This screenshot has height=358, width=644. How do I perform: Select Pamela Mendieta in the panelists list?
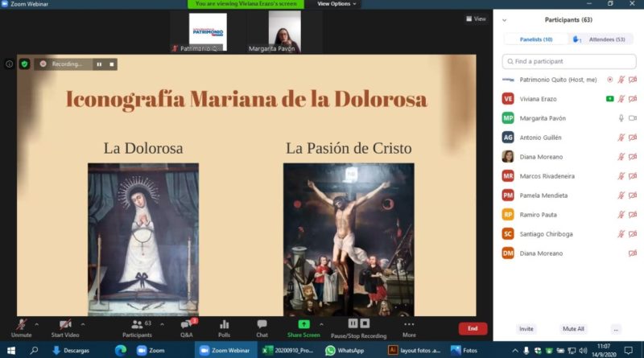point(569,195)
